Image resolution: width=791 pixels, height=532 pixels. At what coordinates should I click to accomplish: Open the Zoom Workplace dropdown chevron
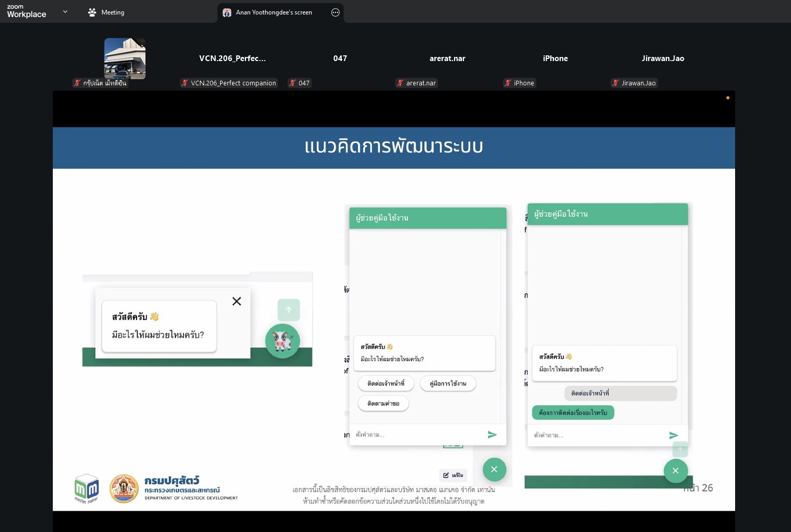pyautogui.click(x=65, y=11)
